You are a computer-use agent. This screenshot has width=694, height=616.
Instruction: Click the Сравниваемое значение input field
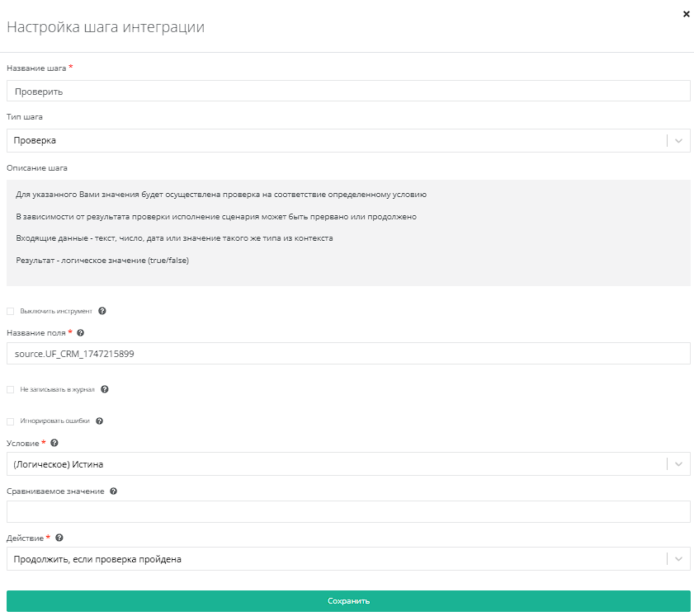coord(348,512)
